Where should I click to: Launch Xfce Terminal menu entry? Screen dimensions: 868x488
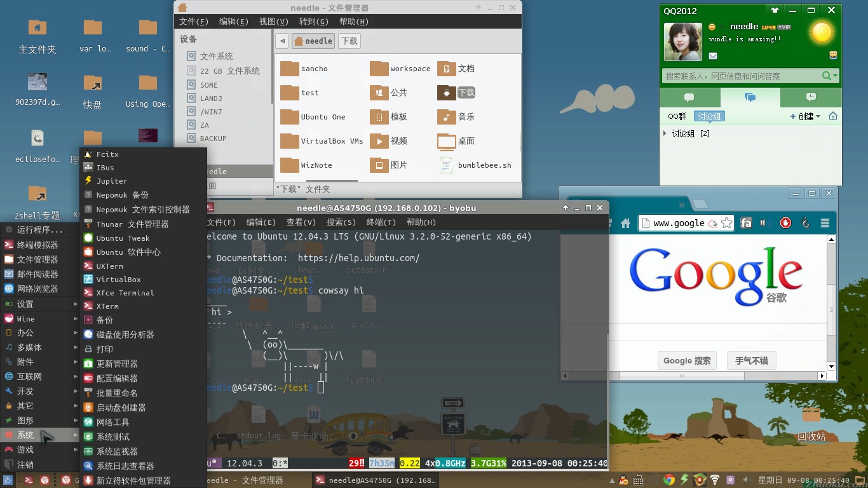143,293
